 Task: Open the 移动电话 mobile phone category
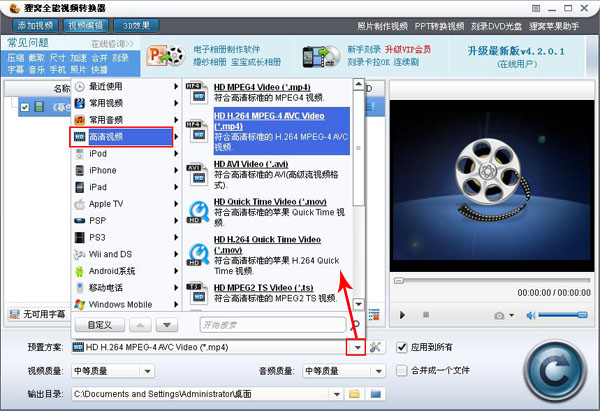tap(125, 288)
